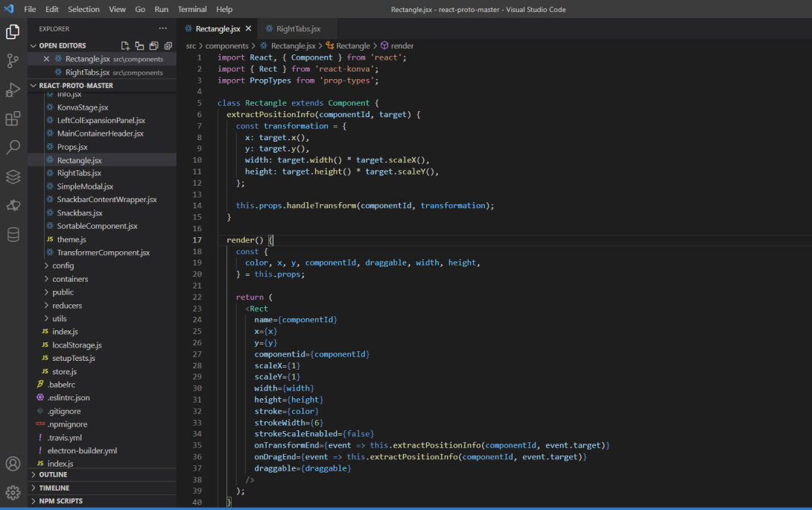The height and width of the screenshot is (510, 812).
Task: Open electron-builder.yml file
Action: click(x=82, y=450)
